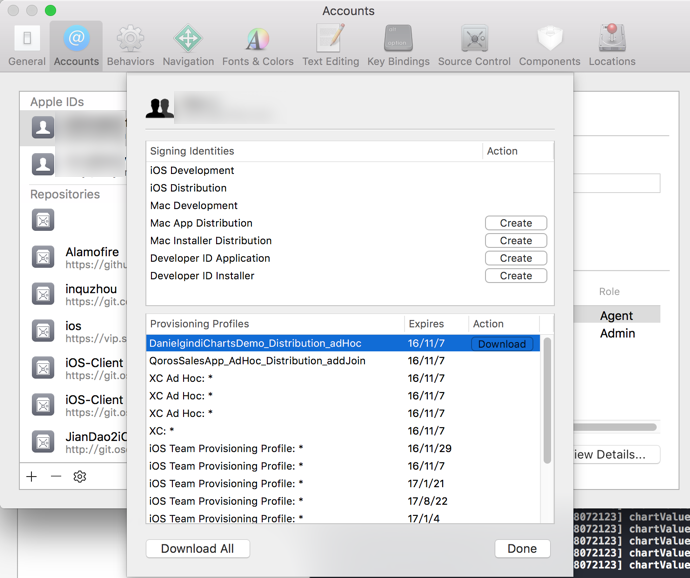Remove selected account with minus button
This screenshot has width=690, height=578.
(56, 476)
